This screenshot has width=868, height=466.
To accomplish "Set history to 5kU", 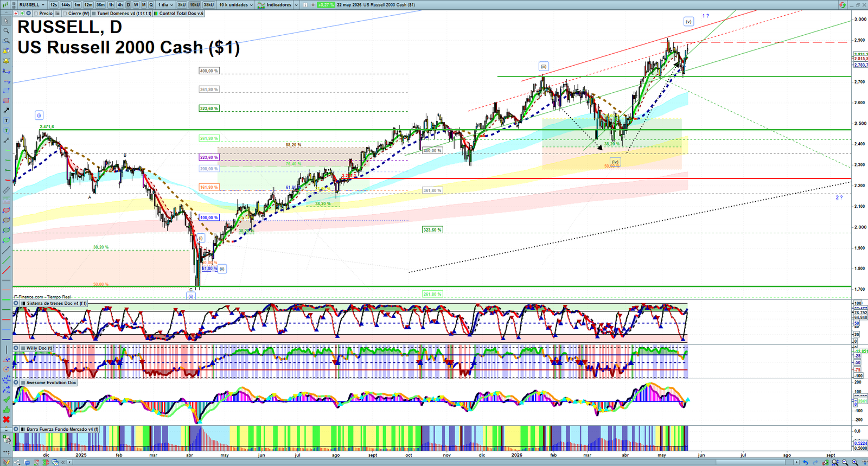I will click(182, 5).
